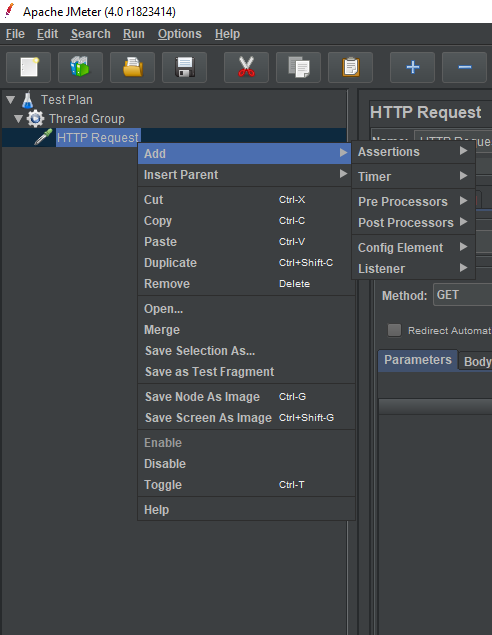Screen dimensions: 492x635
Task: Collapse the Test Plan tree node arrow
Action: pos(11,100)
